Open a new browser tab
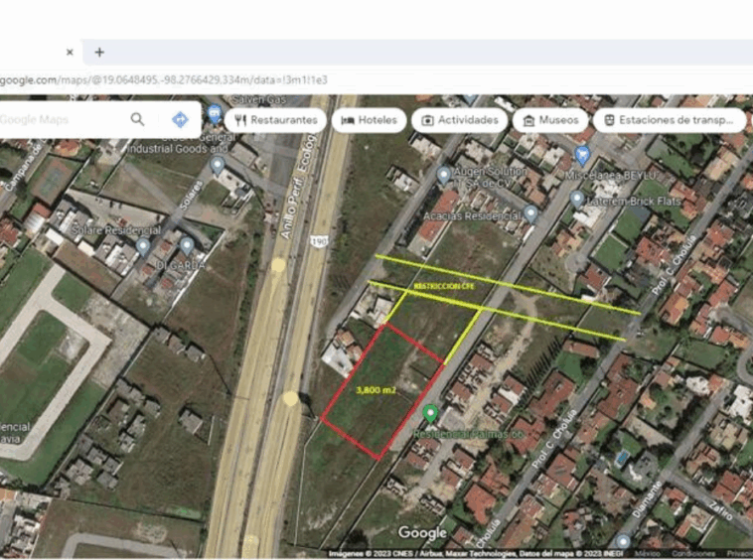This screenshot has height=560, width=753. click(x=99, y=52)
